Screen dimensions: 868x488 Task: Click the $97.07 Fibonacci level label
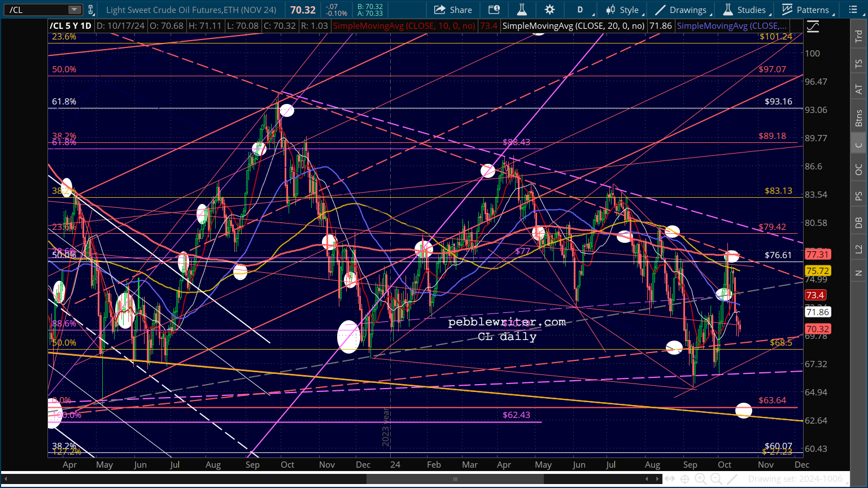pos(773,69)
